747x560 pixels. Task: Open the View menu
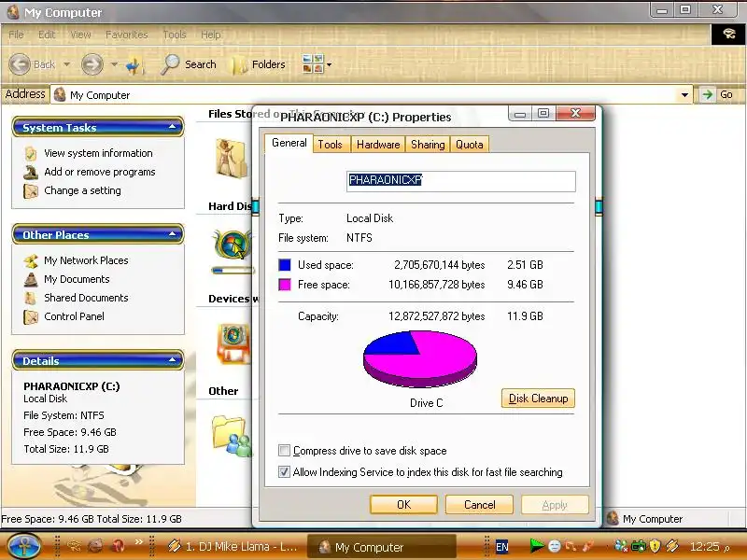coord(80,35)
